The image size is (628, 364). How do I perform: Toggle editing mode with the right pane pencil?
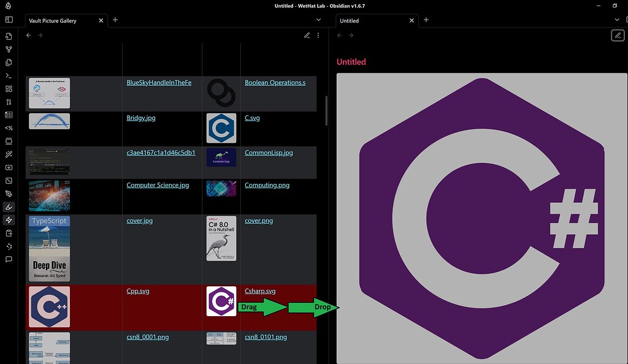[619, 35]
